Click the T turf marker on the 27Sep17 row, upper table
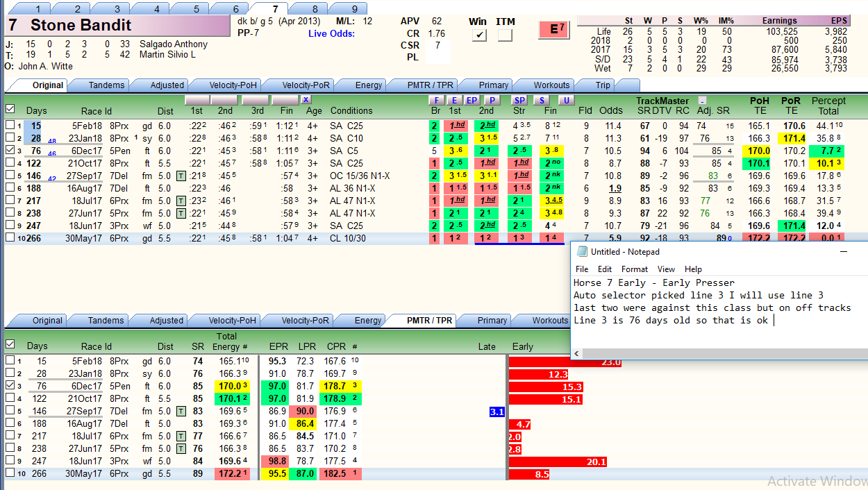The height and width of the screenshot is (490, 868). coord(180,176)
